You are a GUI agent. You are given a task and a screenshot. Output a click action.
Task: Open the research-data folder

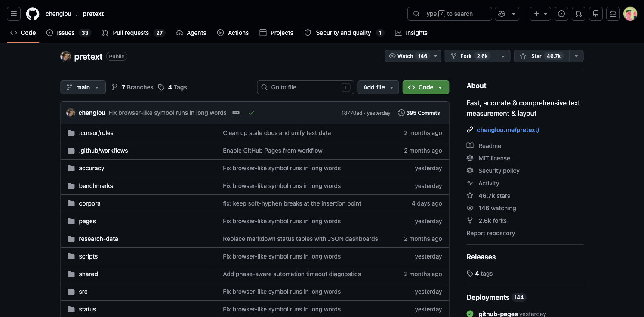99,239
